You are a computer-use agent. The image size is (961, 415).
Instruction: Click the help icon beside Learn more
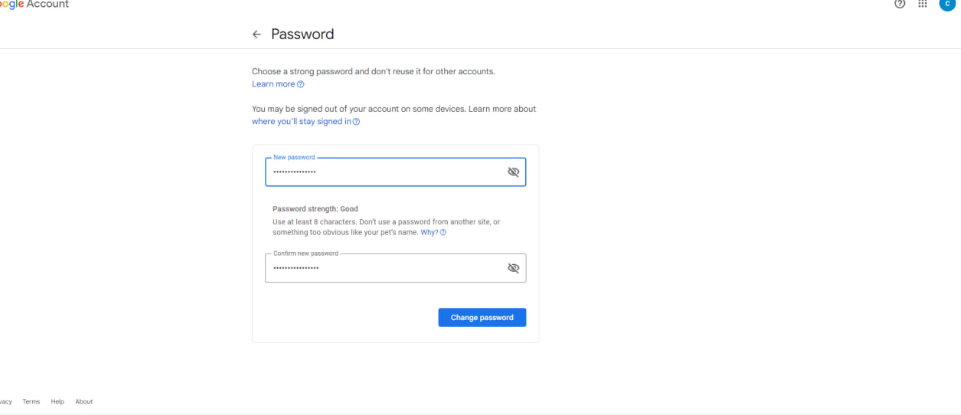click(x=301, y=84)
